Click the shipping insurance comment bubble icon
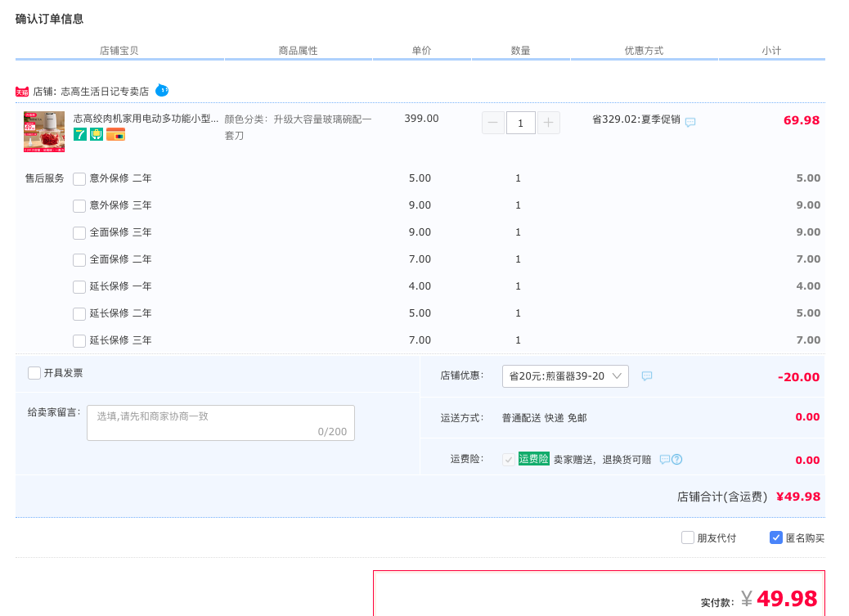Viewport: 849px width, 616px height. point(665,460)
